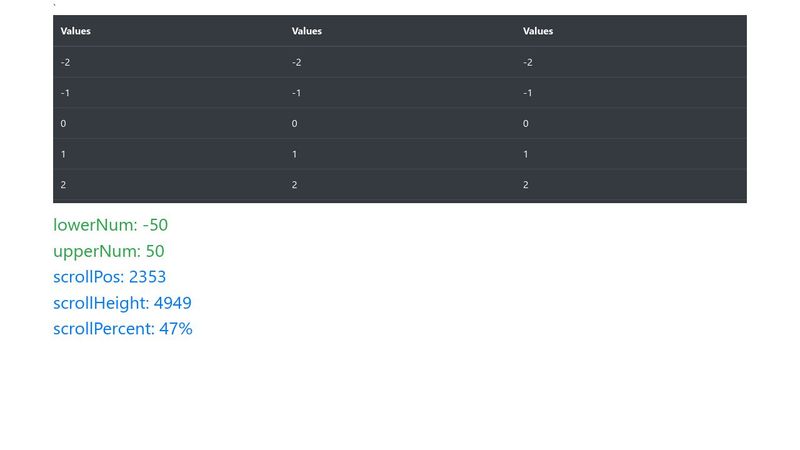Select the -2 cell in the first column

[x=65, y=62]
